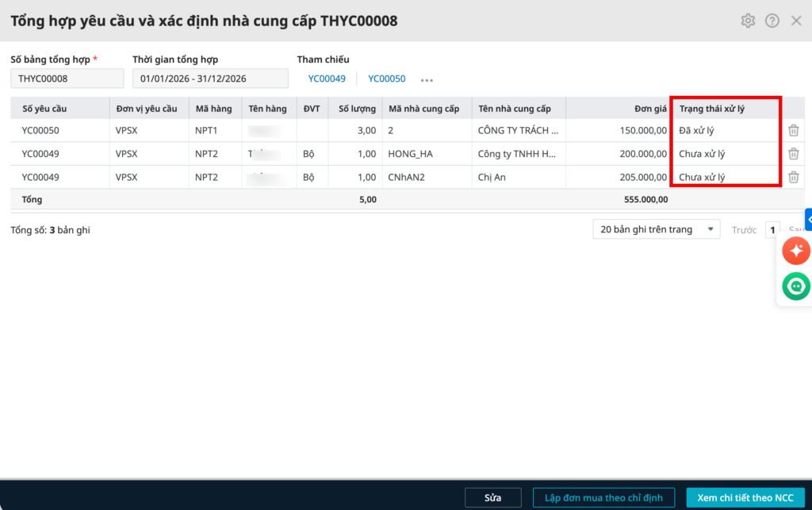
Task: Select page number 1
Action: [x=772, y=230]
